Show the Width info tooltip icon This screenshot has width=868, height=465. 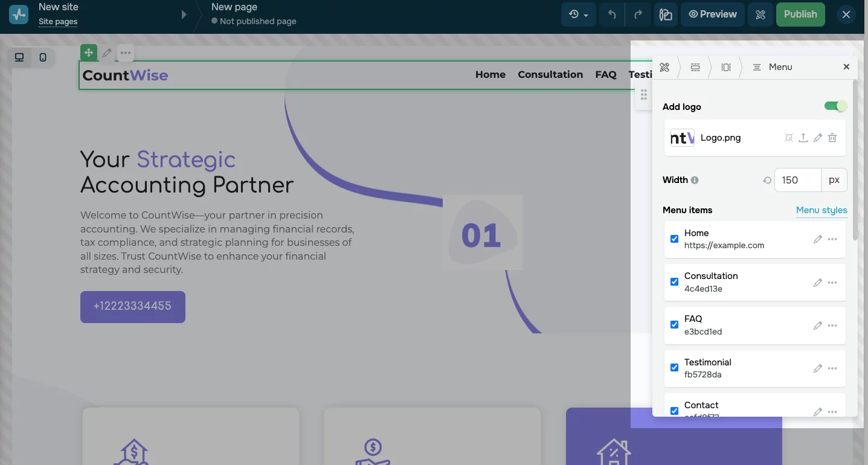point(695,180)
